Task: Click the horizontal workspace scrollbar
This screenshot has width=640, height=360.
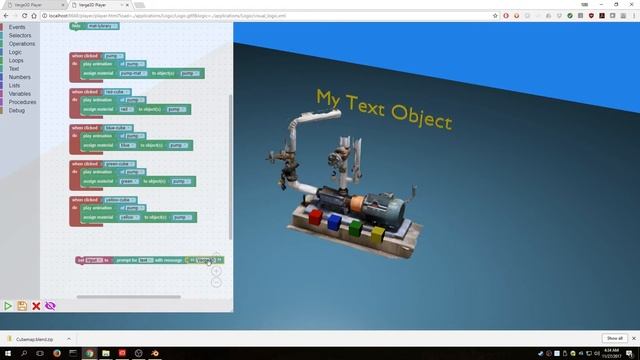Action: (x=129, y=297)
